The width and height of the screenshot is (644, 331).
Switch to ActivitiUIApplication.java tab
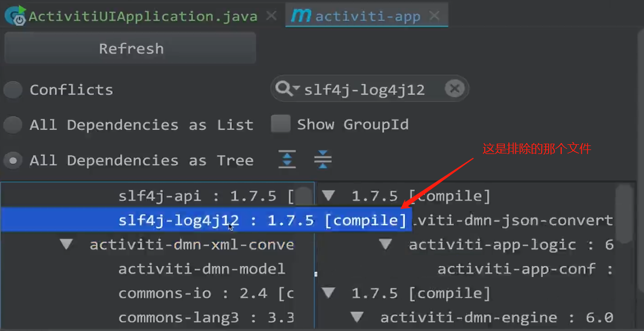point(143,17)
